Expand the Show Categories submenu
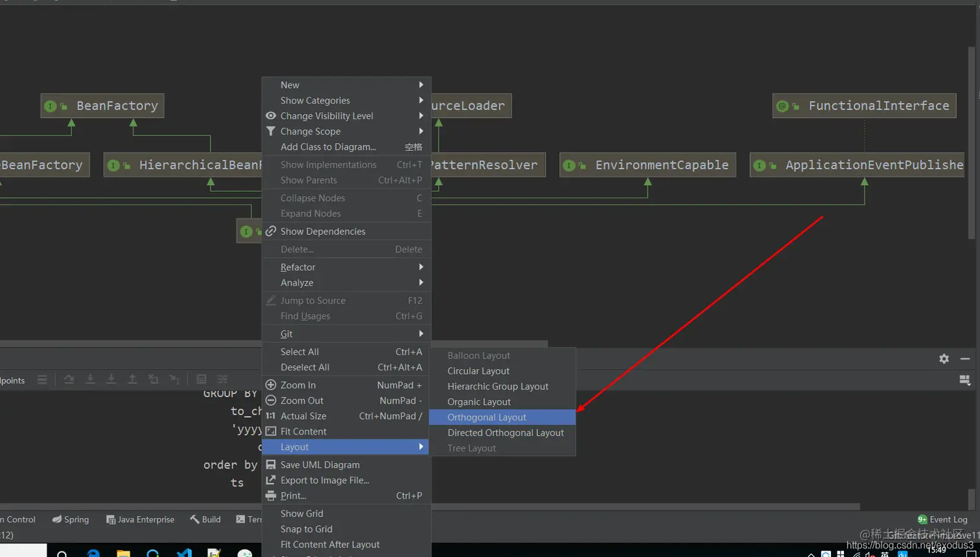 pos(346,100)
